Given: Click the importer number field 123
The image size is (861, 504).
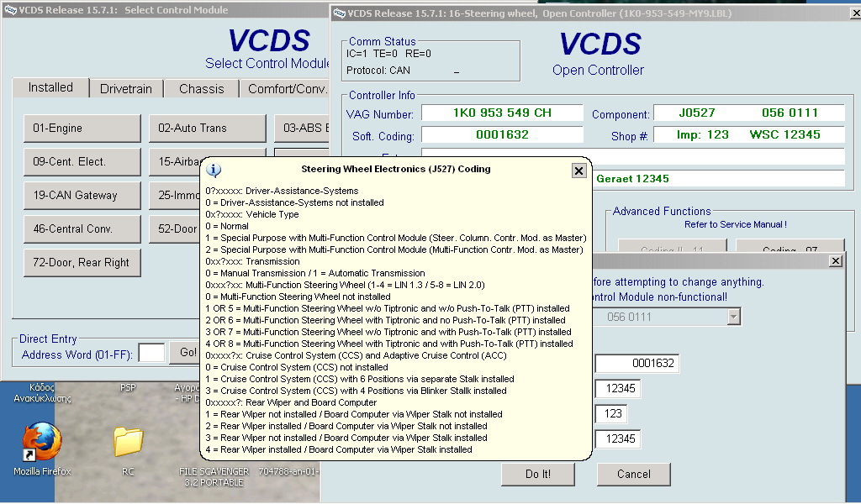Looking at the screenshot, I should click(x=612, y=413).
